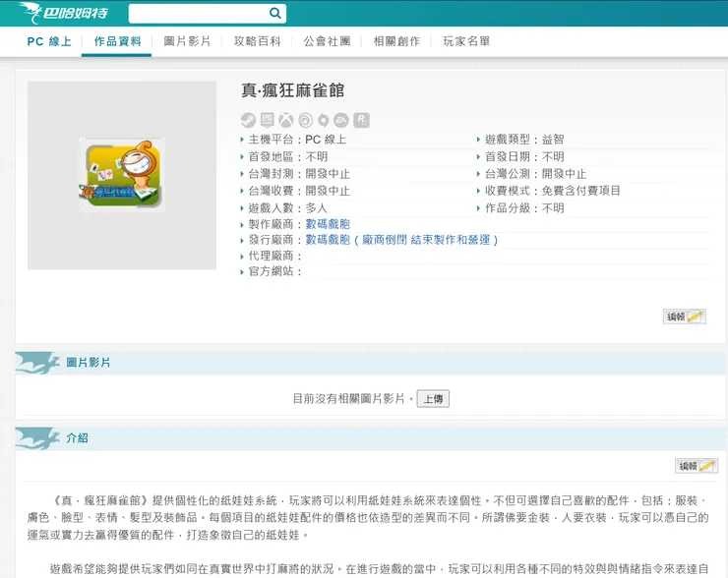Screen dimensions: 728x578
Task: Click the Origin platform icon
Action: [x=323, y=120]
